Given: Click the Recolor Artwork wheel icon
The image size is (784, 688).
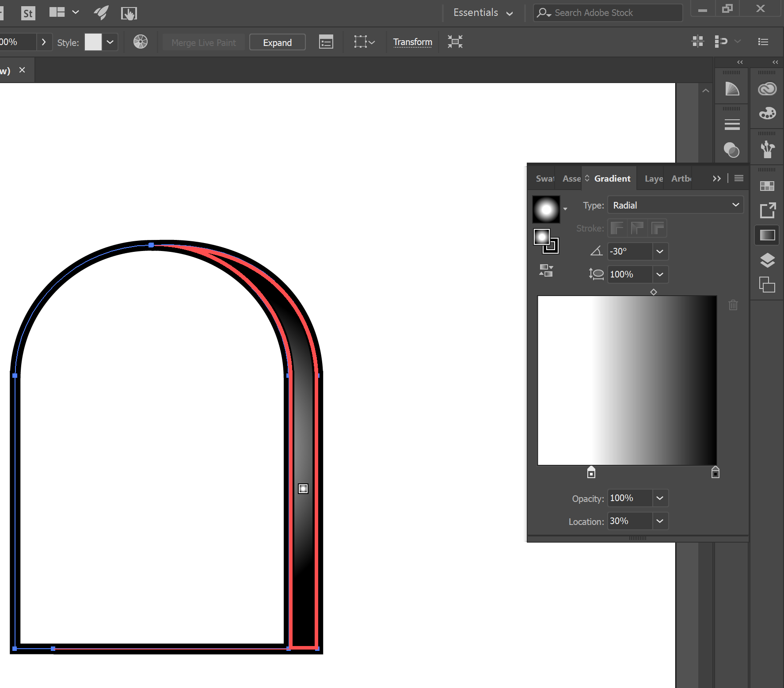Looking at the screenshot, I should pyautogui.click(x=141, y=42).
